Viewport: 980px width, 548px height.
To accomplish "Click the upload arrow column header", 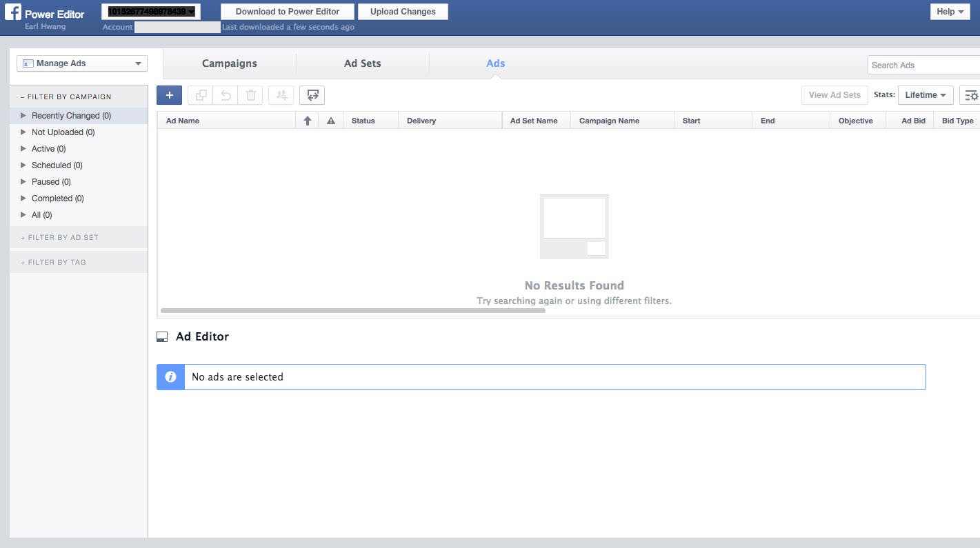I will point(308,121).
